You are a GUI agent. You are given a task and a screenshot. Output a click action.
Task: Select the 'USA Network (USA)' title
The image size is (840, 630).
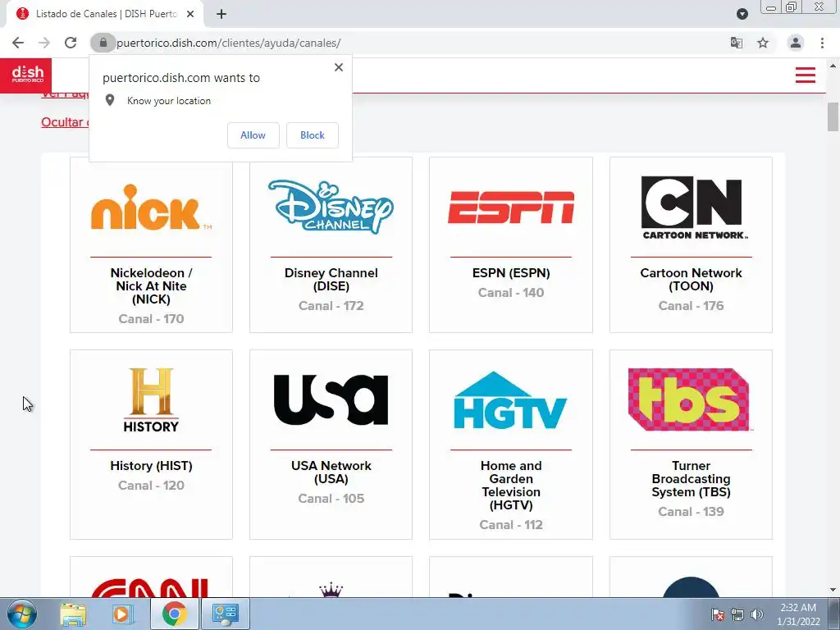[x=331, y=472]
